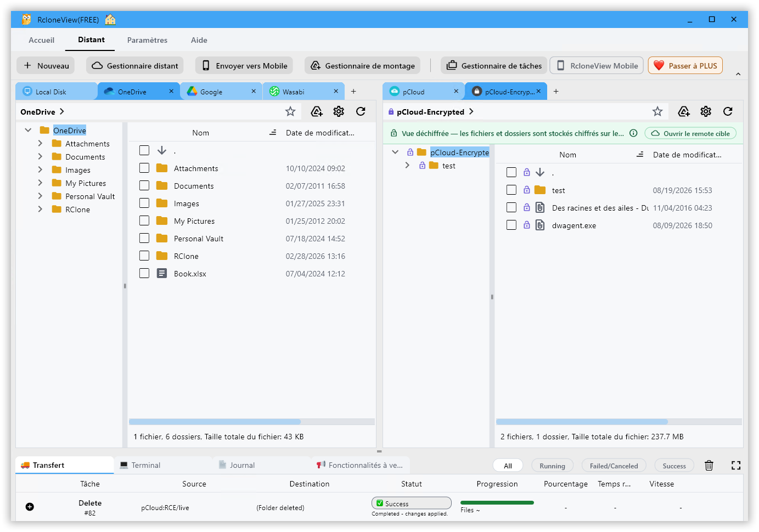The width and height of the screenshot is (759, 532).
Task: Clear transfer list with trash icon
Action: [709, 466]
